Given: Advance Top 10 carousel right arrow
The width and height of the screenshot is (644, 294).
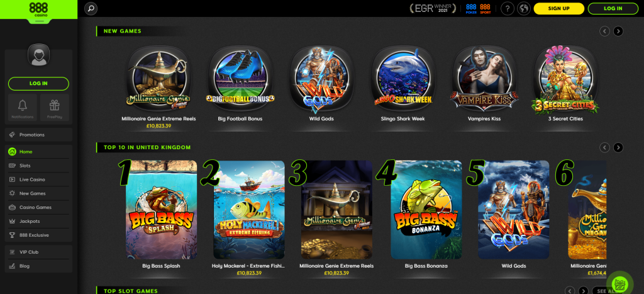Looking at the screenshot, I should coord(618,147).
